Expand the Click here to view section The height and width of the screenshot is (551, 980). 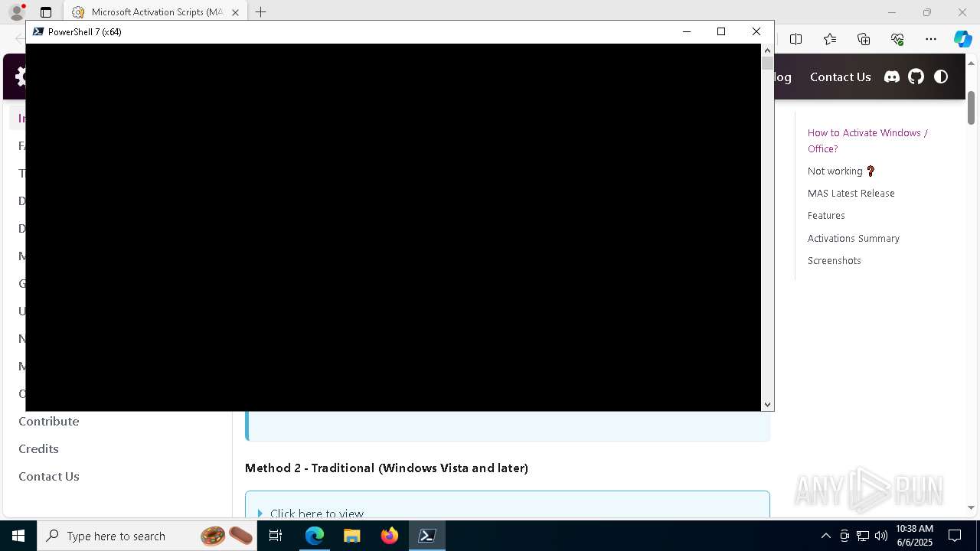click(x=316, y=513)
